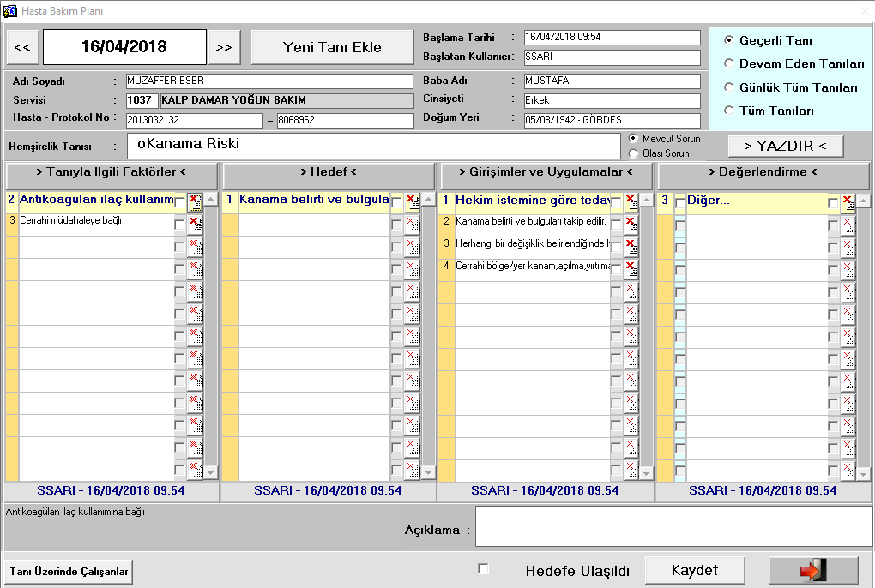
Task: Click delete icon on Kanama belirti ve bulgula row in Hedef
Action: (412, 202)
